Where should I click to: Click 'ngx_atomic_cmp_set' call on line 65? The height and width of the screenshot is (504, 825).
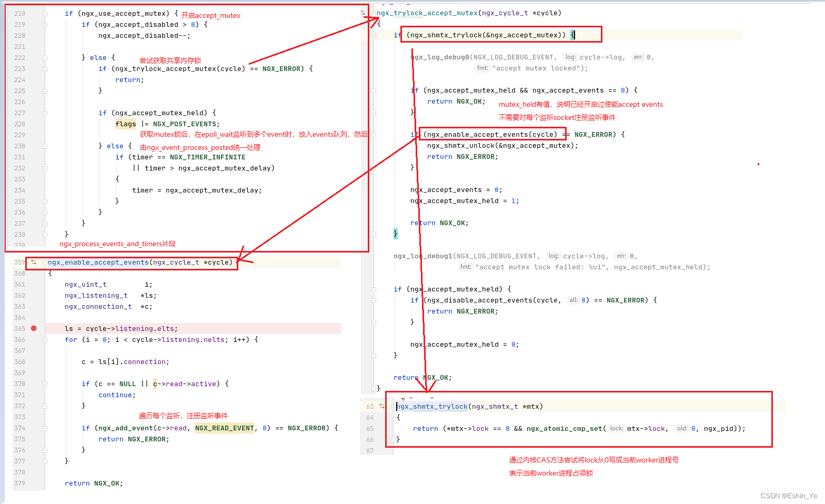point(564,429)
